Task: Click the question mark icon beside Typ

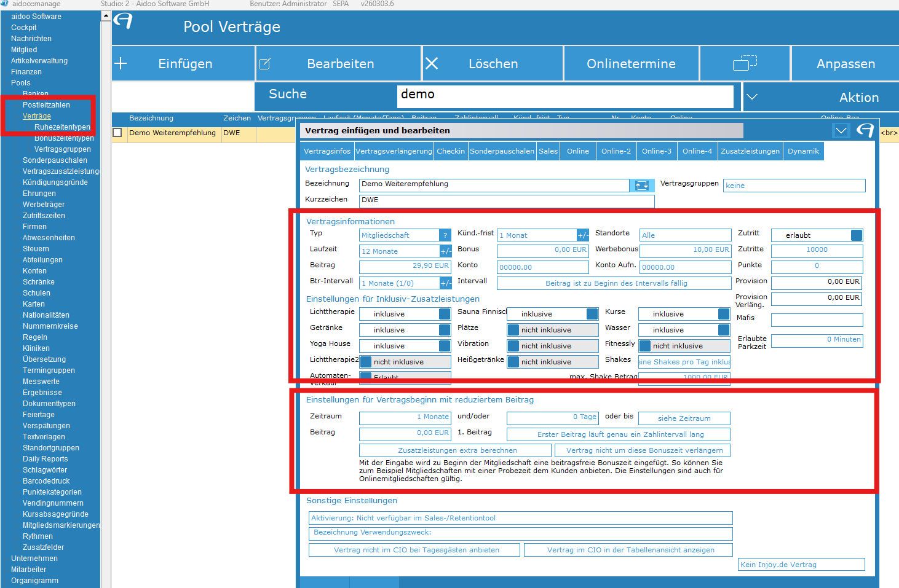Action: tap(446, 235)
